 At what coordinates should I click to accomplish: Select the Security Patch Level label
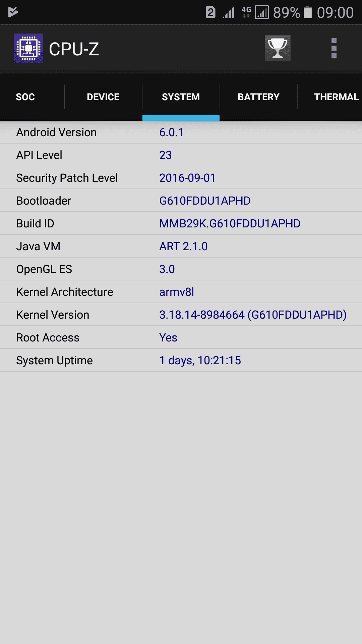(67, 178)
